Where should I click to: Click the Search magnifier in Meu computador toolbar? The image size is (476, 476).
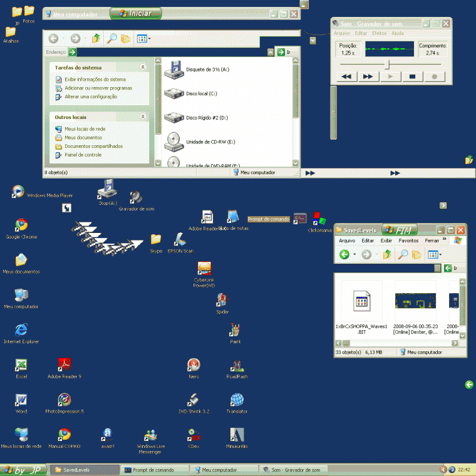tap(111, 39)
